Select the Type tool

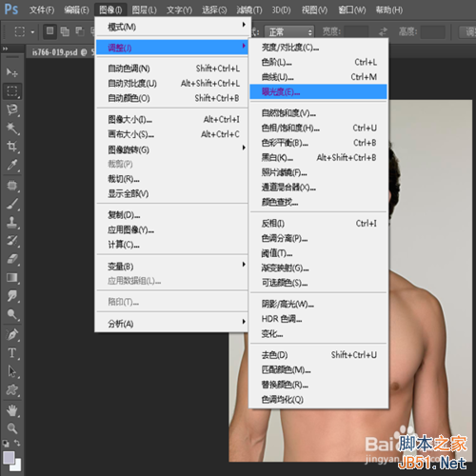point(12,353)
